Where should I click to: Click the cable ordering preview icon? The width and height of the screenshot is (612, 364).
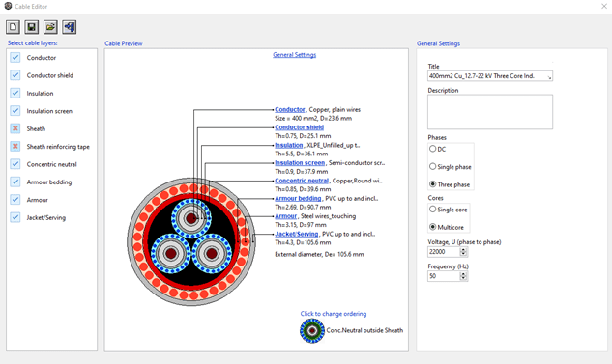pyautogui.click(x=312, y=331)
